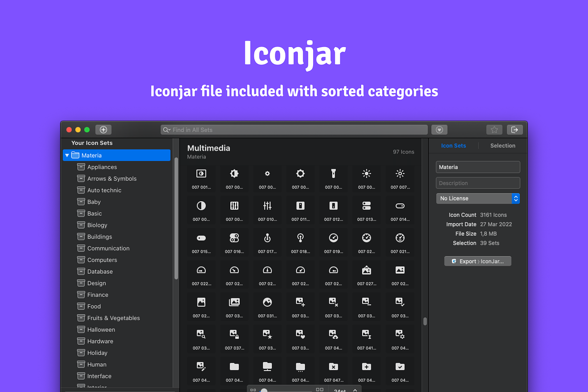Collapse the Materia folder triangle

[x=67, y=155]
